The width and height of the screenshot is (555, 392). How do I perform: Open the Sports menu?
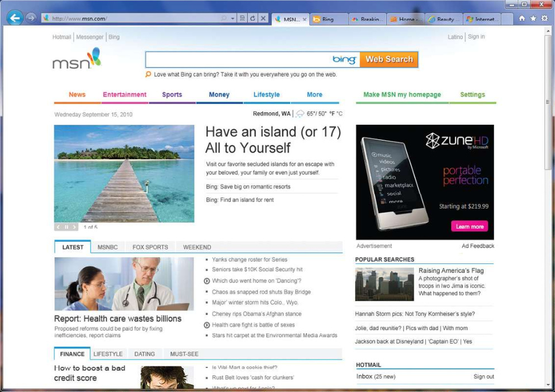pyautogui.click(x=172, y=95)
